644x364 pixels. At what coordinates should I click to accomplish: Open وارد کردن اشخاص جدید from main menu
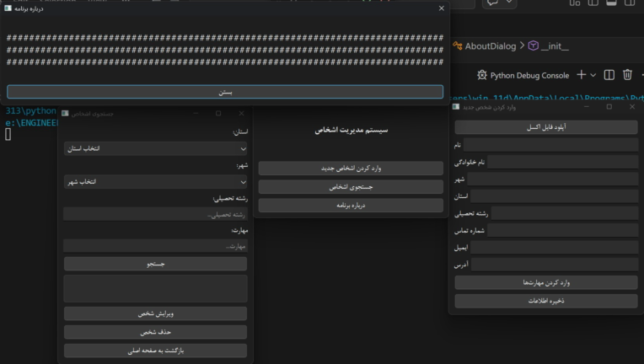pos(351,169)
